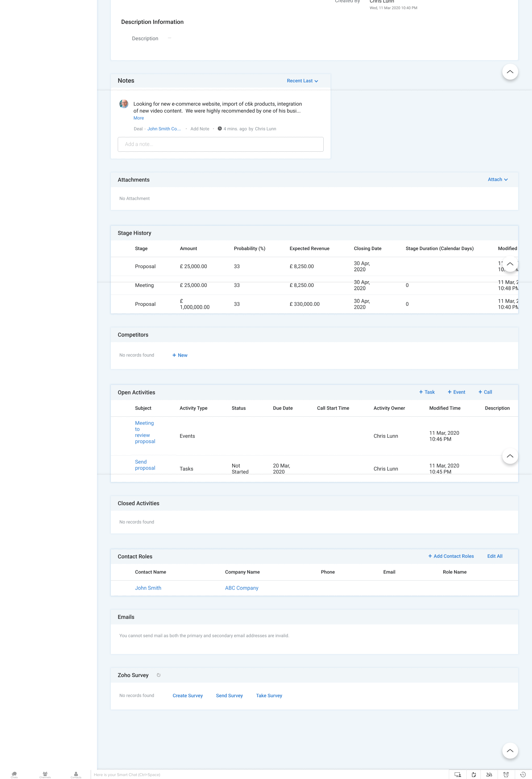532x779 pixels.
Task: Open Contacts icon in bottom bar
Action: [76, 774]
